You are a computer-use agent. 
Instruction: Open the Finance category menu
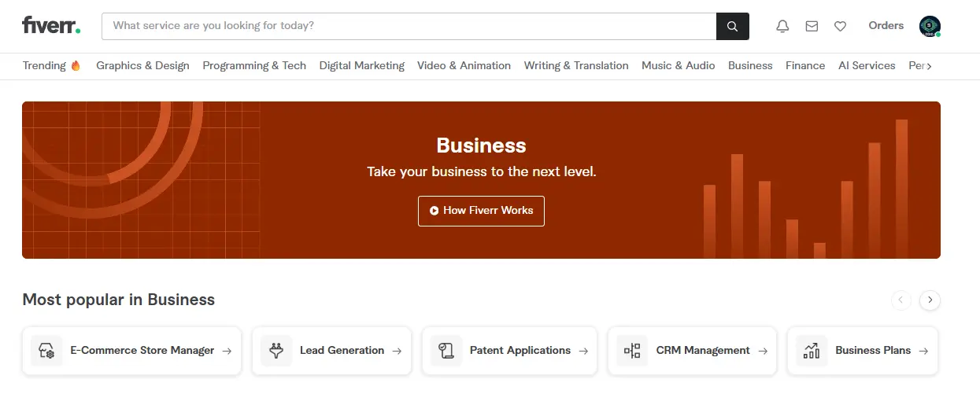tap(805, 65)
